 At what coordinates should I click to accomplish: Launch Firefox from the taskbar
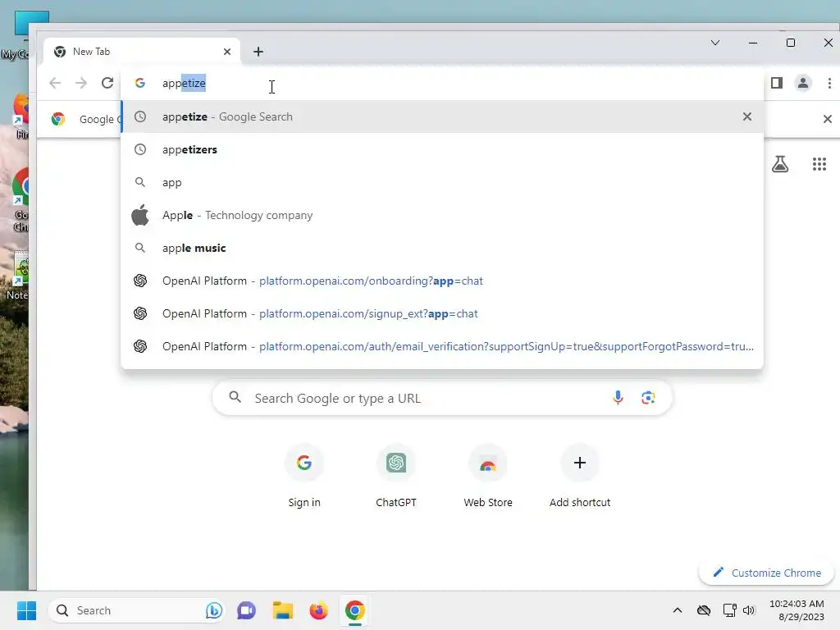tap(318, 610)
